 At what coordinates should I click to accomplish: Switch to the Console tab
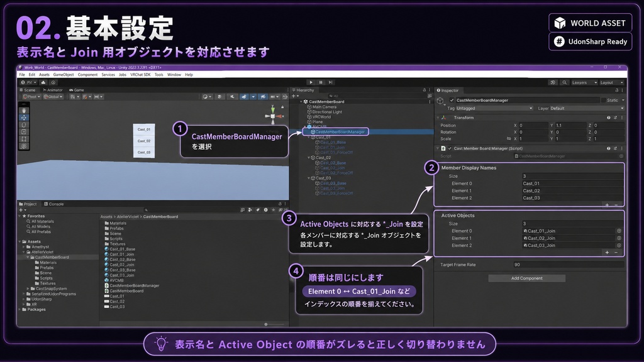[54, 204]
